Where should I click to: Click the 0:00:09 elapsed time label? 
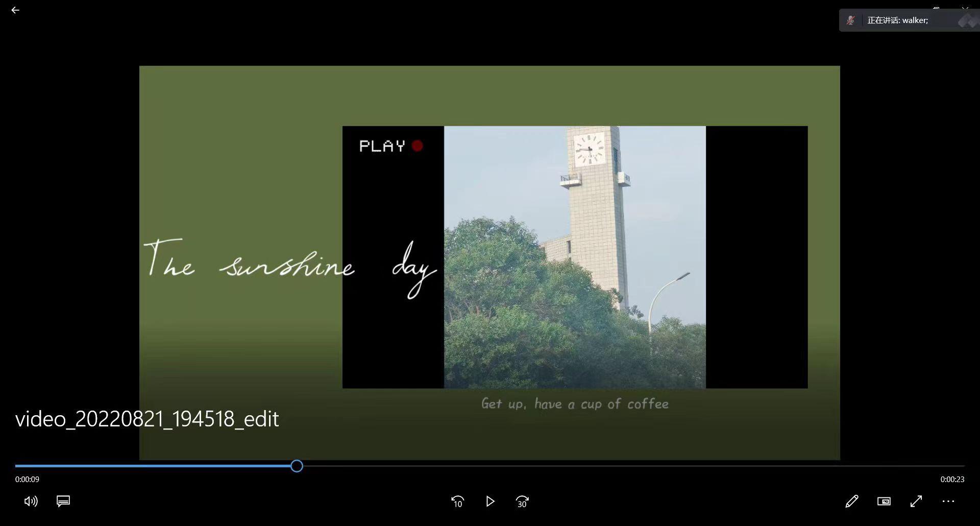click(27, 480)
